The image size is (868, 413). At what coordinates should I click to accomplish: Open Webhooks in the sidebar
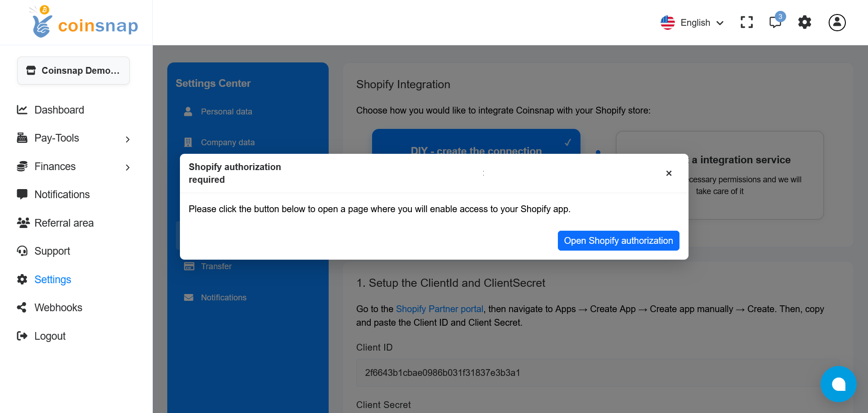(58, 308)
